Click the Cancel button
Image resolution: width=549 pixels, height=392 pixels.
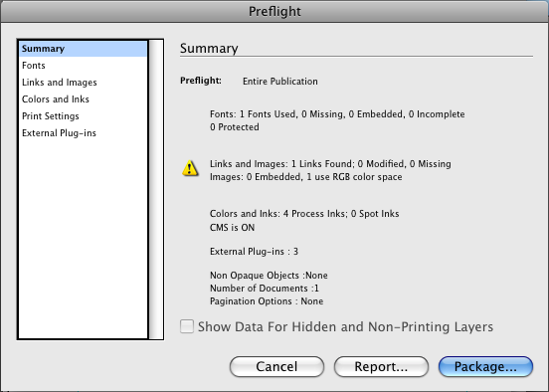coord(276,367)
